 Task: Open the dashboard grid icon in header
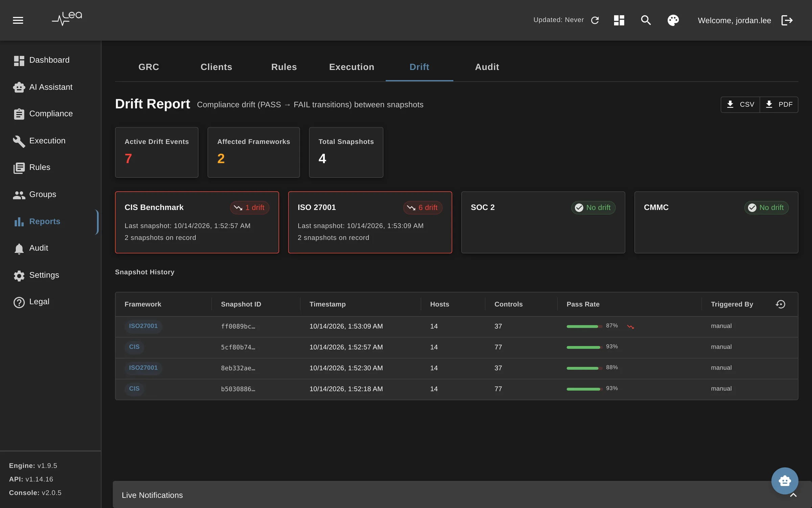(619, 20)
